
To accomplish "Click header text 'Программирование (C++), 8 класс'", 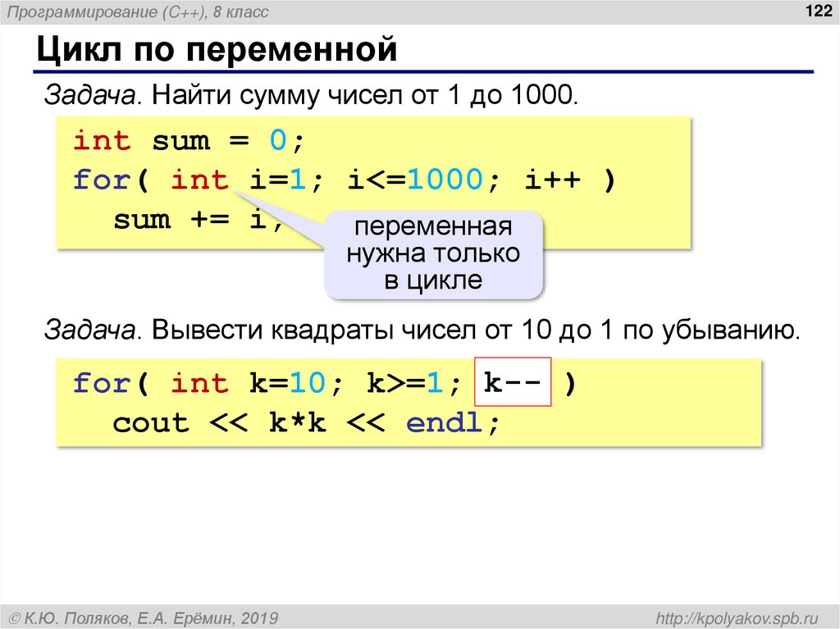I will 138,11.
